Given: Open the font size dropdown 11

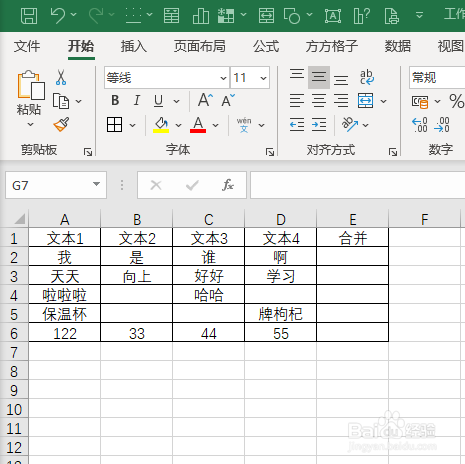Looking at the screenshot, I should pyautogui.click(x=263, y=78).
